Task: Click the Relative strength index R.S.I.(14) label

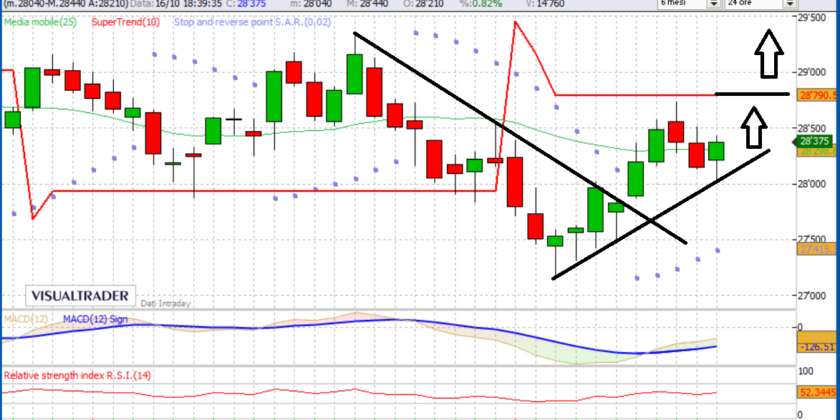Action: point(76,376)
